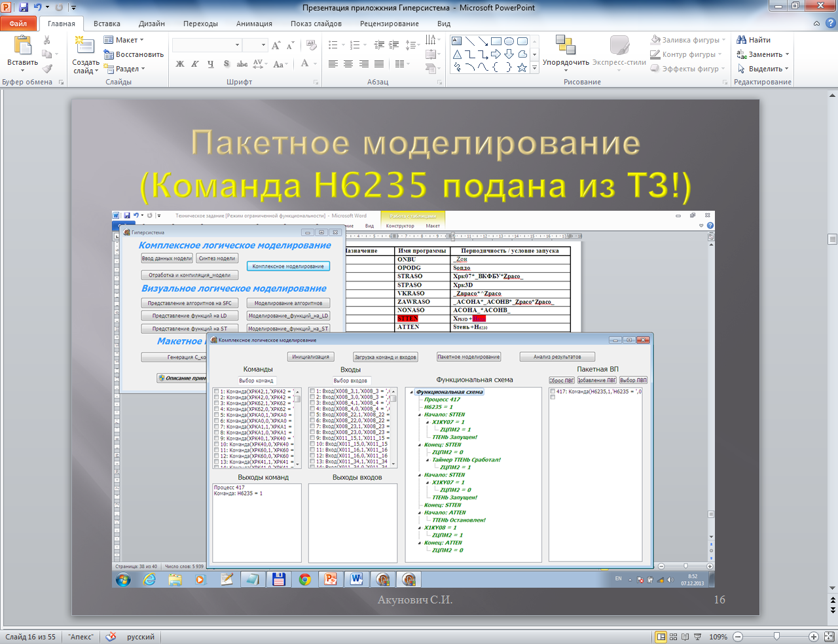Increase the list indent level
838x644 pixels.
pos(393,45)
